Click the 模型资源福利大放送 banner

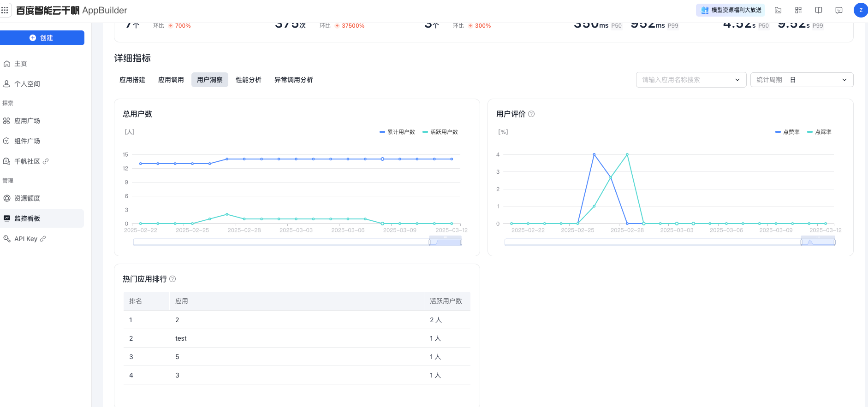click(x=731, y=10)
